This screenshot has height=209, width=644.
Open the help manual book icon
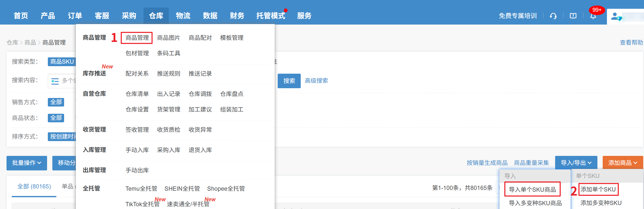point(573,16)
